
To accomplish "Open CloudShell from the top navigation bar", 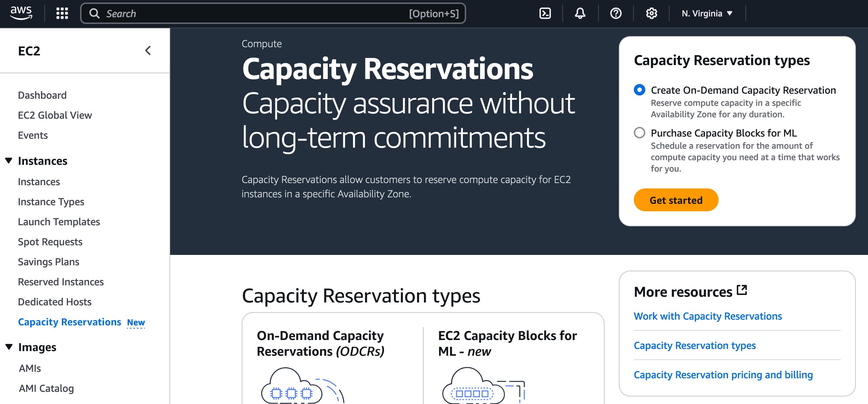I will [x=545, y=13].
